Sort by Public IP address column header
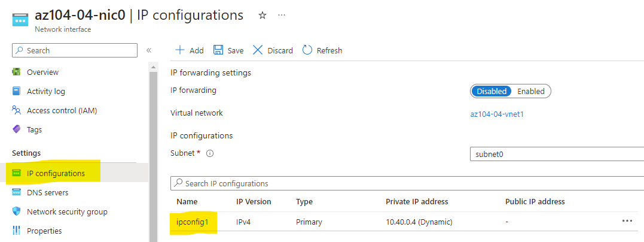This screenshot has width=644, height=242. pyautogui.click(x=535, y=202)
